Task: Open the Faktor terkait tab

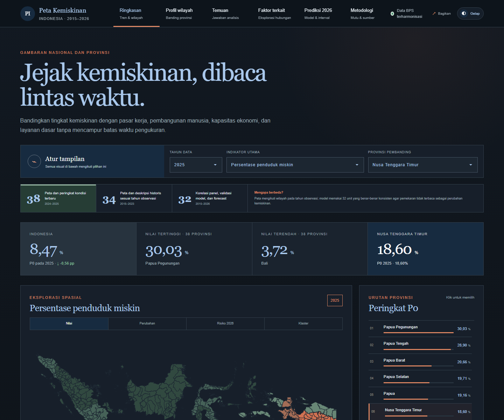Action: point(275,14)
